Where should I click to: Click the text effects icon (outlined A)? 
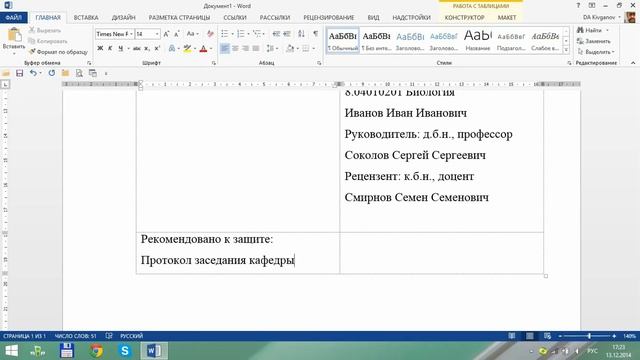[x=172, y=49]
